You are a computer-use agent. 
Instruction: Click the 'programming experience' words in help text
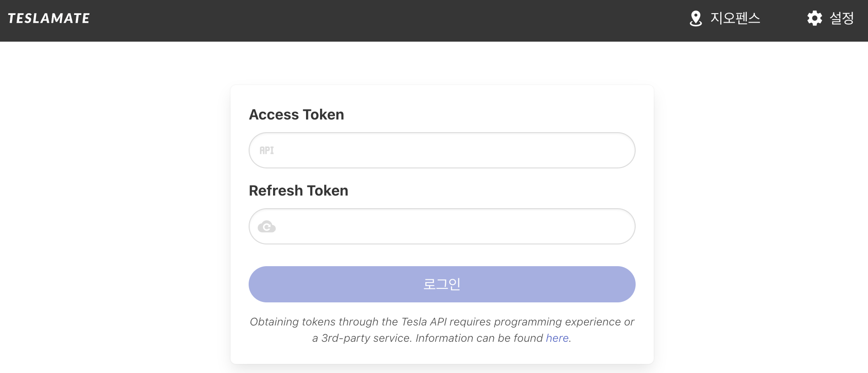[x=557, y=322]
